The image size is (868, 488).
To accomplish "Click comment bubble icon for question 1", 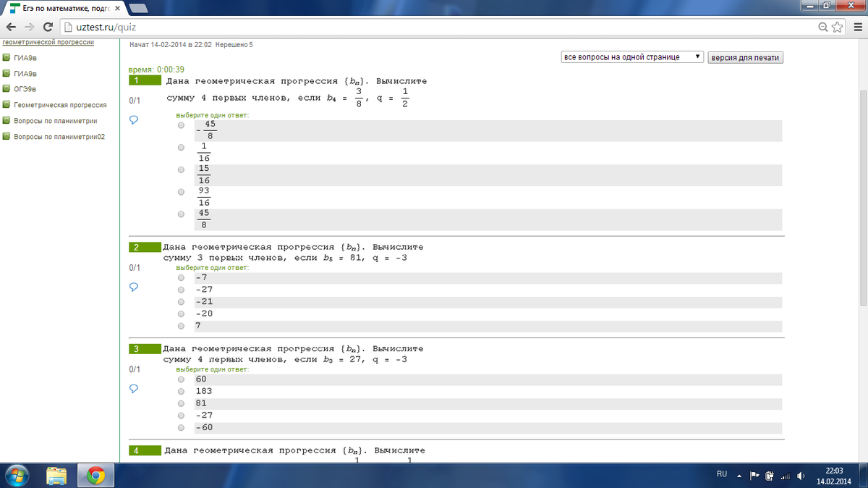I will click(x=133, y=120).
